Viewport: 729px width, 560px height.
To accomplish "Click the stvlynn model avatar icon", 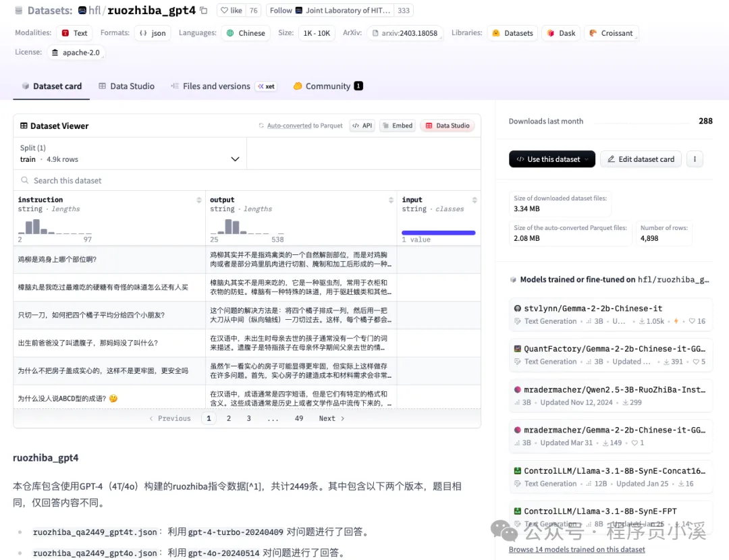I will [518, 308].
